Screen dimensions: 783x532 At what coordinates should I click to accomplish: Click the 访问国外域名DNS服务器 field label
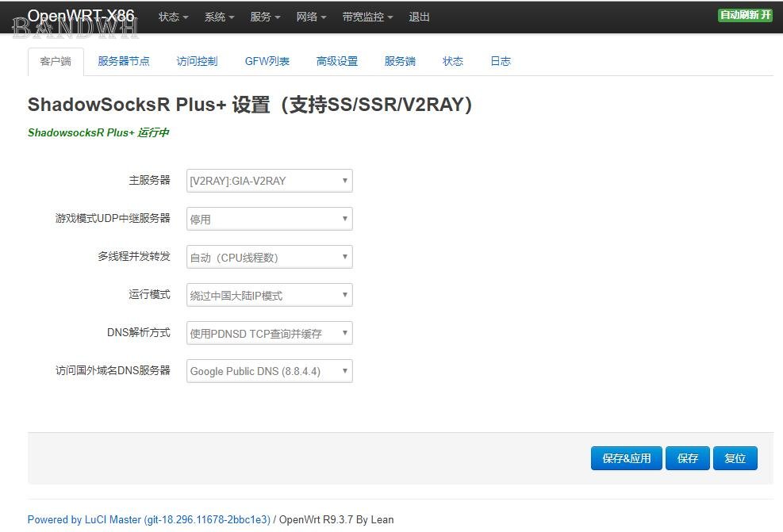point(113,370)
